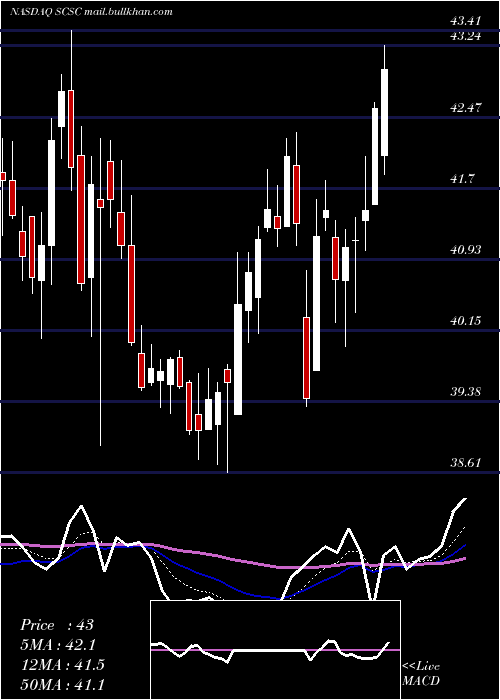Click the 40.93 price axis label

click(x=466, y=250)
